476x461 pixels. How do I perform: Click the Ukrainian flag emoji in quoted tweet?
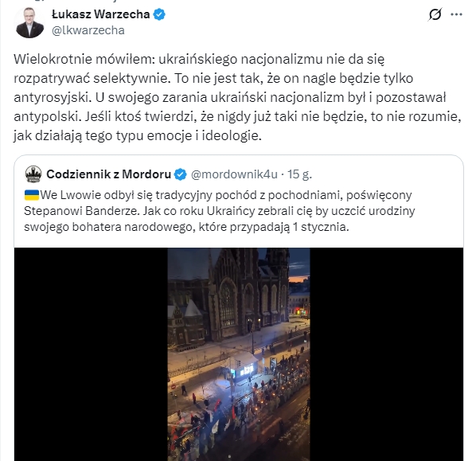pos(32,195)
